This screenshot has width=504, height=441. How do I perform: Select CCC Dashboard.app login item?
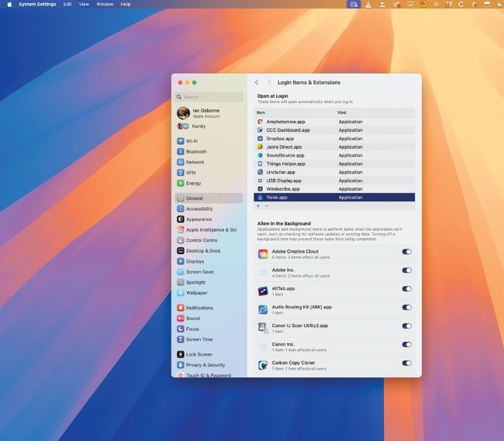pos(334,130)
